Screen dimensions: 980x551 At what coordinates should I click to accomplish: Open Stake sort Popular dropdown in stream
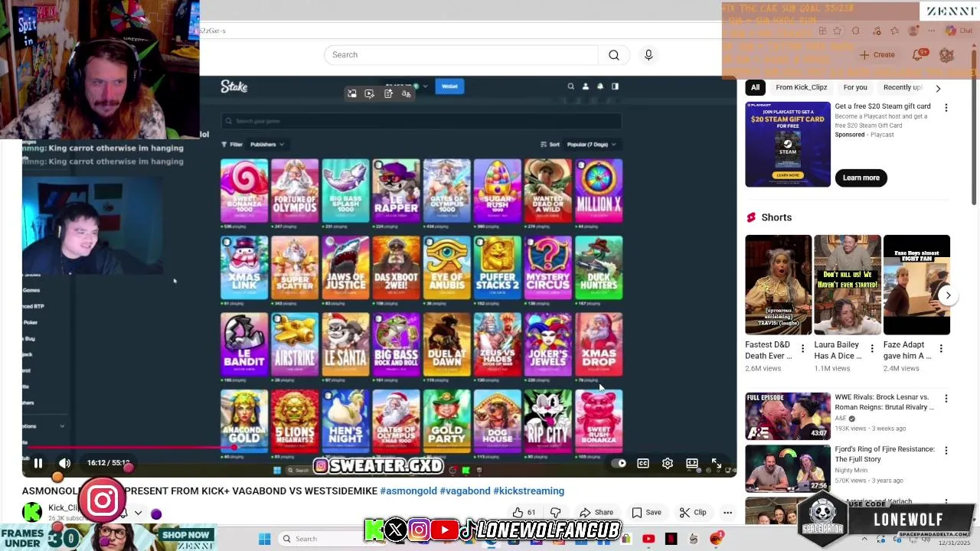(591, 144)
